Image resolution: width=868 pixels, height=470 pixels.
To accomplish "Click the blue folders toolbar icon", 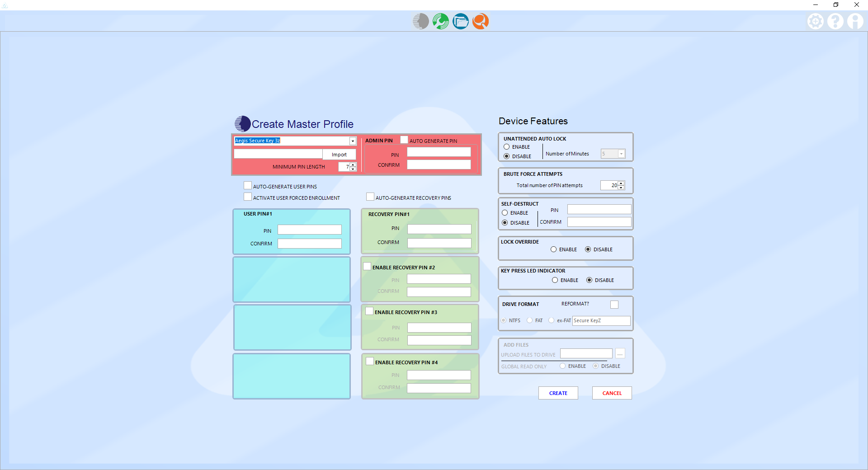I will (460, 21).
